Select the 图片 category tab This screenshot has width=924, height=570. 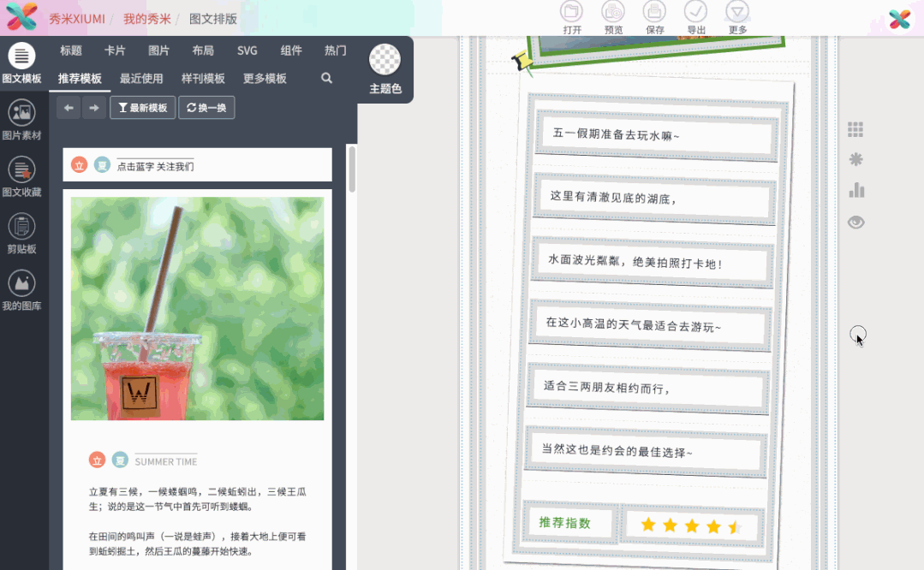coord(158,50)
